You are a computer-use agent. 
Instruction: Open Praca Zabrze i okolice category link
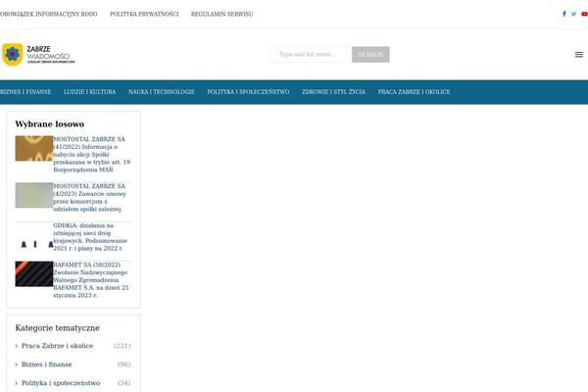click(58, 346)
